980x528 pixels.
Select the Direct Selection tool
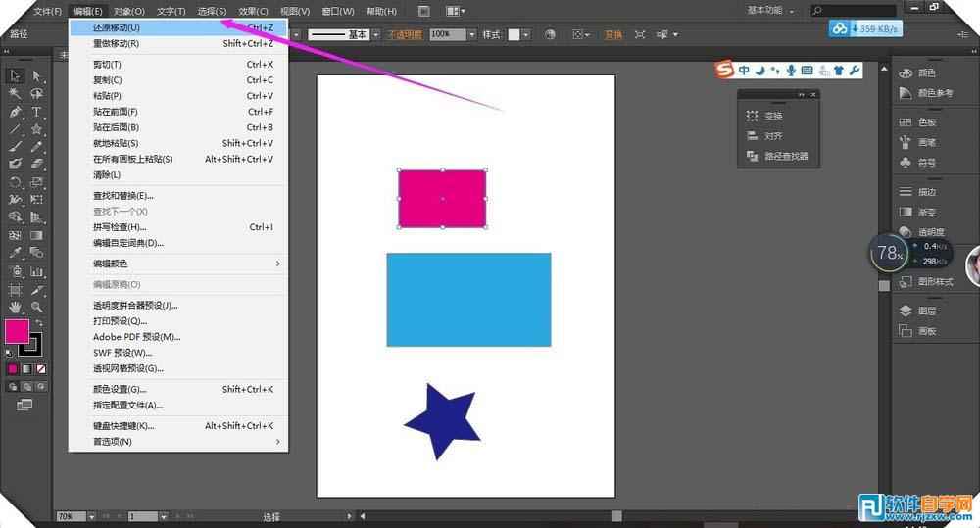37,75
